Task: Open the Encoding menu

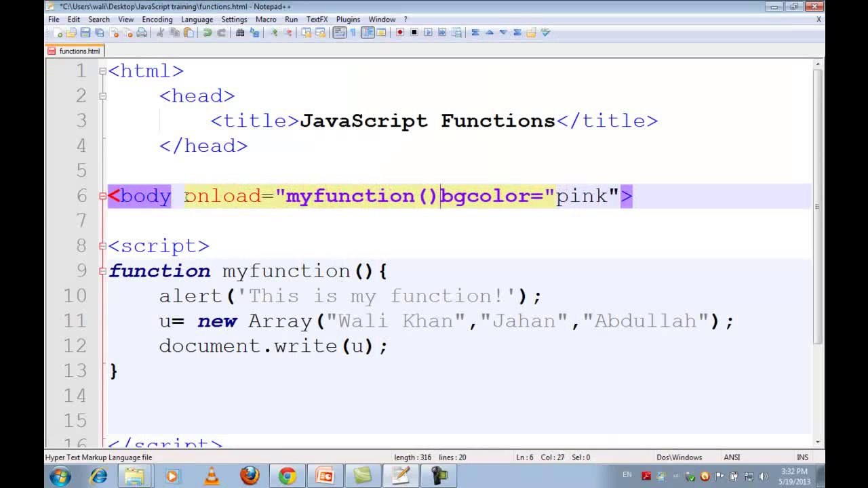Action: pyautogui.click(x=157, y=20)
